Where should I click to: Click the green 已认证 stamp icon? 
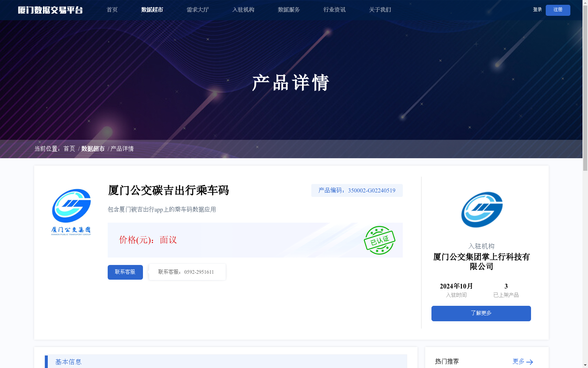(380, 240)
